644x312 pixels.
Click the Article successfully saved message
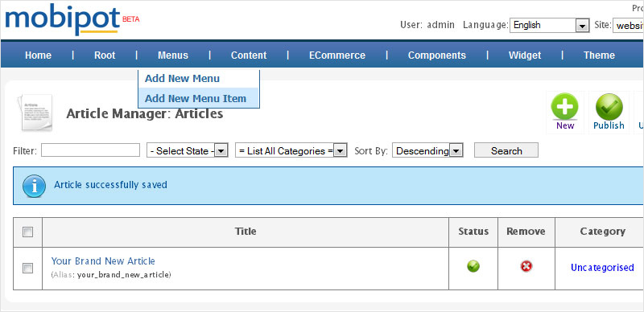click(110, 185)
